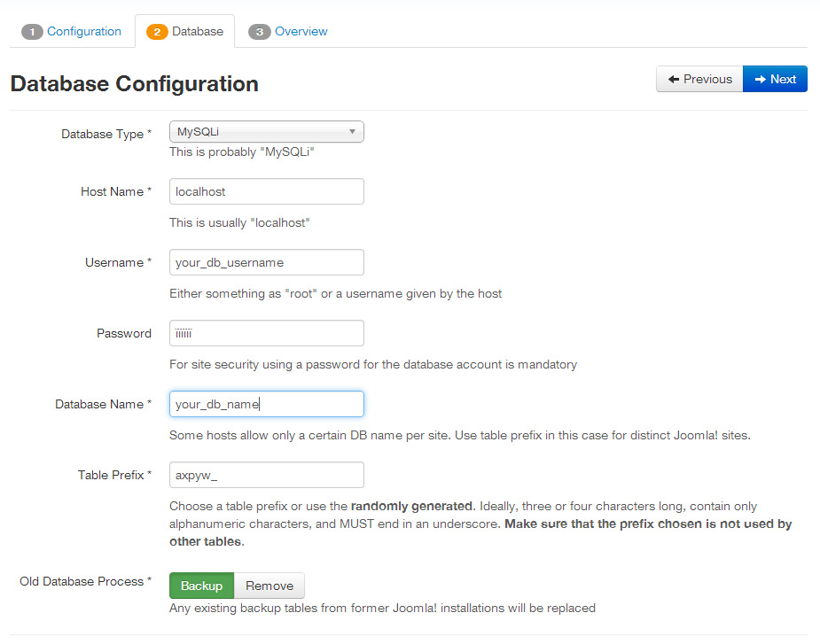Focus the Username input field
The image size is (820, 644).
pyautogui.click(x=267, y=262)
